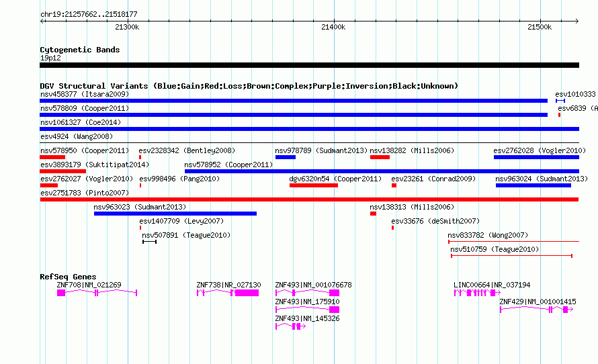This screenshot has width=598, height=364.
Task: Click the 21500k ruler position label
Action: tap(540, 27)
